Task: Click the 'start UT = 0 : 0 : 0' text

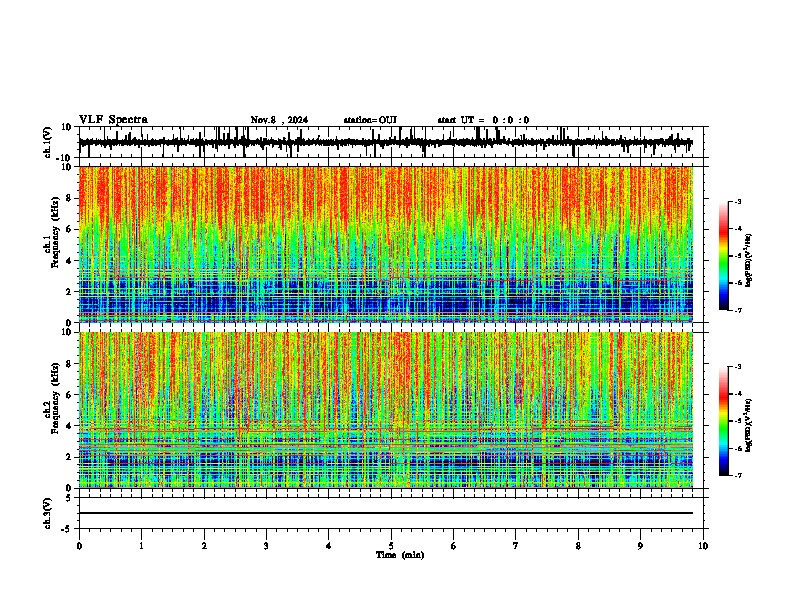Action: coord(483,120)
